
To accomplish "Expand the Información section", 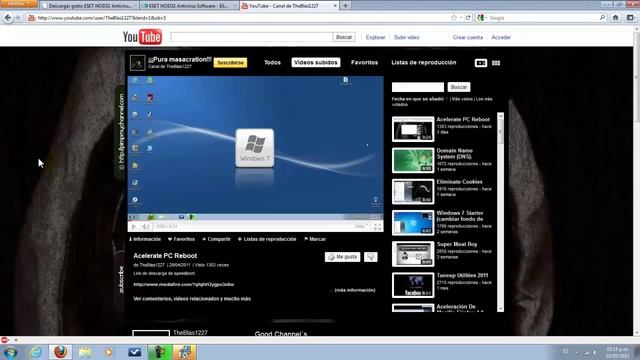I will click(x=145, y=239).
